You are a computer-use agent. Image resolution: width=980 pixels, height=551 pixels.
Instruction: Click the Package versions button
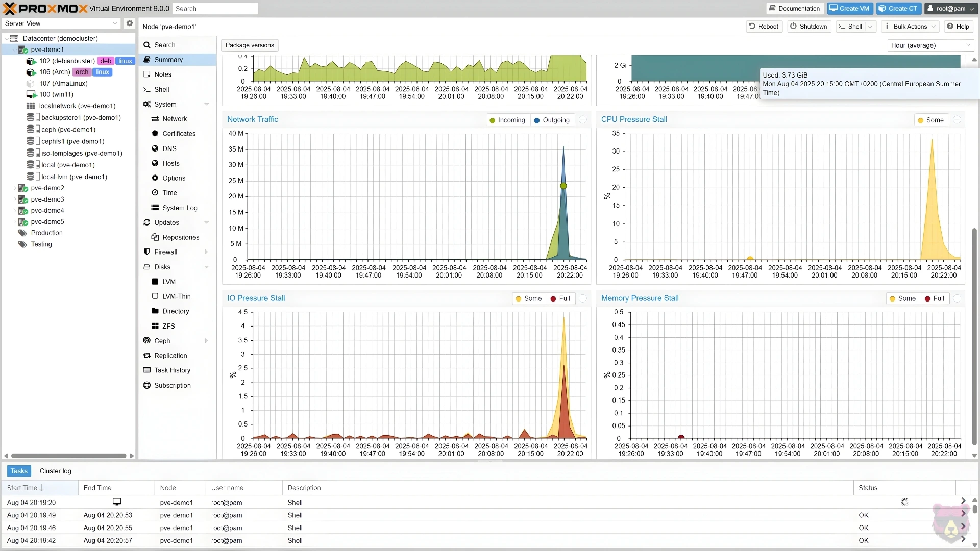click(x=249, y=45)
